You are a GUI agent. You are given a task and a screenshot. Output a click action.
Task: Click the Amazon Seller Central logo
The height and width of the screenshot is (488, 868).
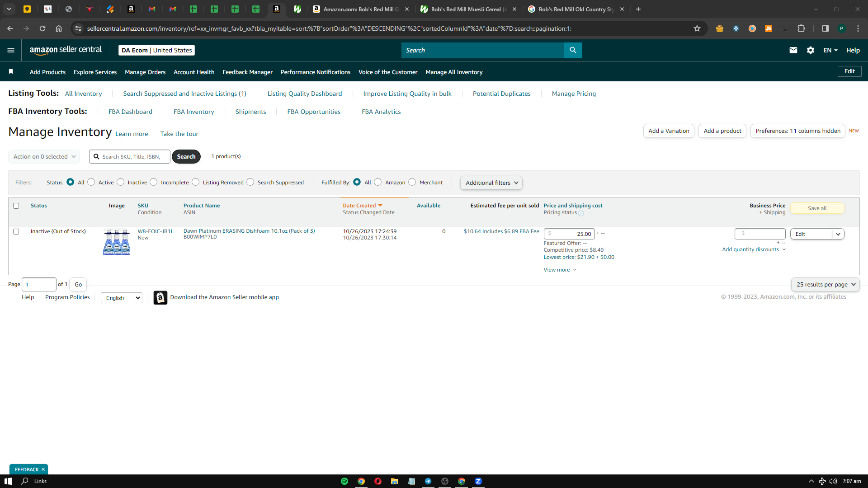tap(66, 50)
